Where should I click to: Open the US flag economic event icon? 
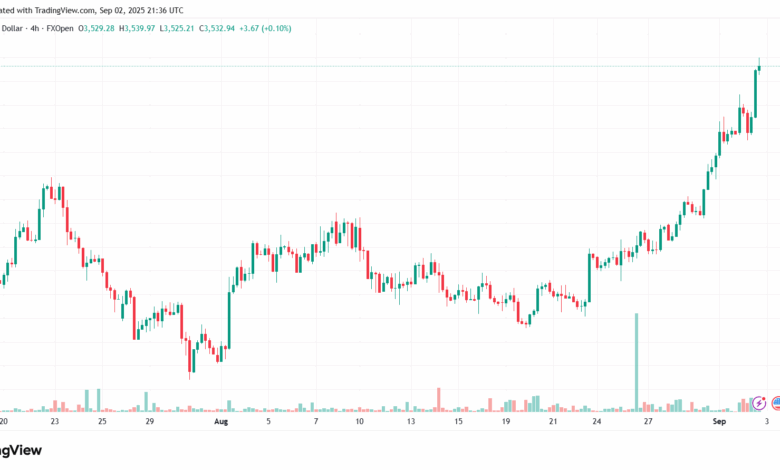point(775,402)
